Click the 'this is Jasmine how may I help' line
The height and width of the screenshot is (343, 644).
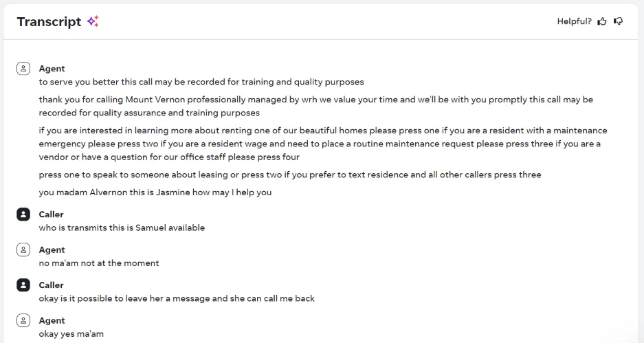pyautogui.click(x=155, y=192)
